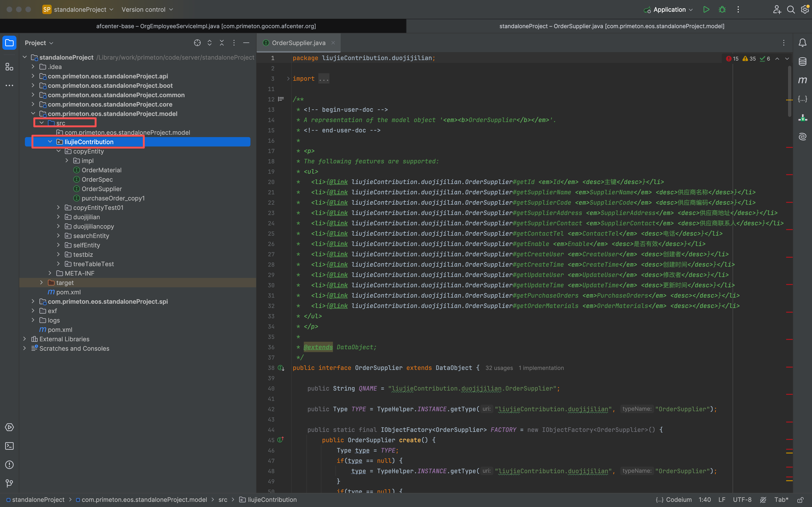
Task: Run the Application configuration
Action: (x=706, y=9)
